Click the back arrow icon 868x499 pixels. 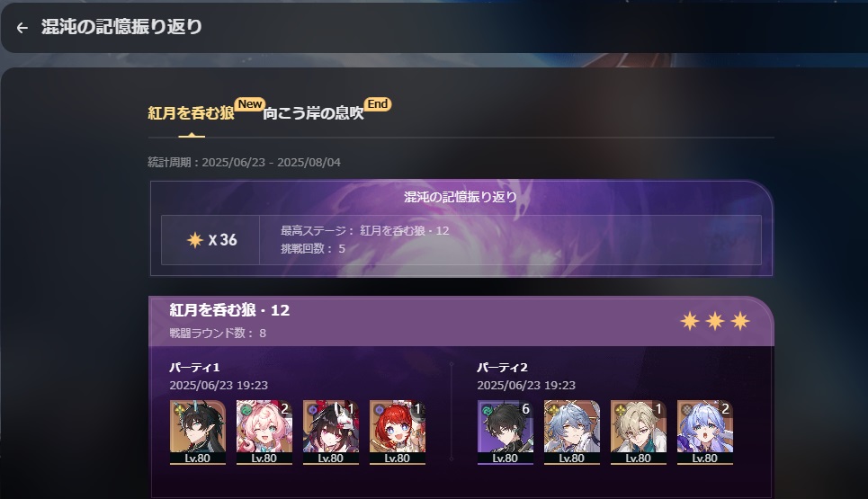[x=22, y=28]
